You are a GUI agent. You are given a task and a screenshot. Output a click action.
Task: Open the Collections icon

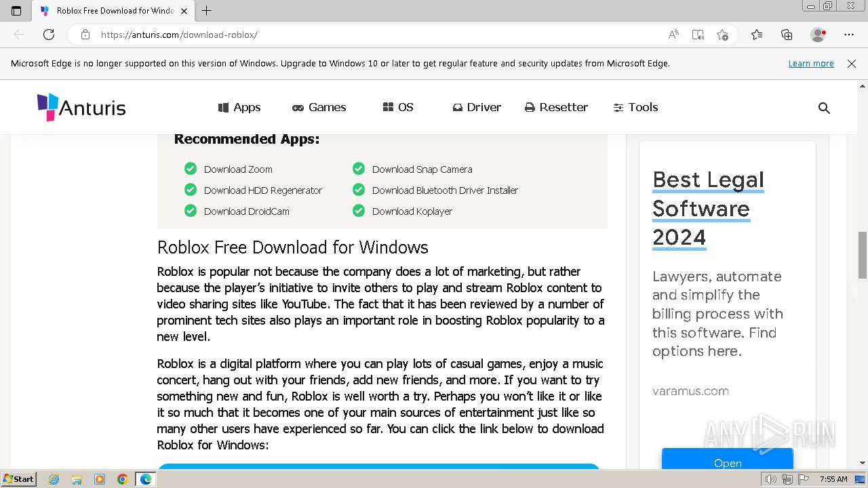click(x=787, y=35)
